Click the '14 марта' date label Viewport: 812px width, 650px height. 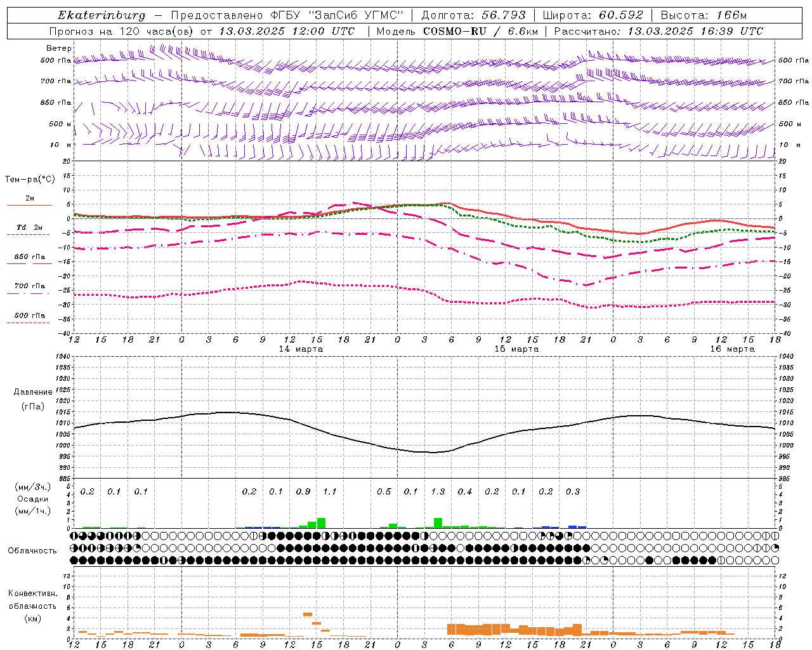click(301, 349)
